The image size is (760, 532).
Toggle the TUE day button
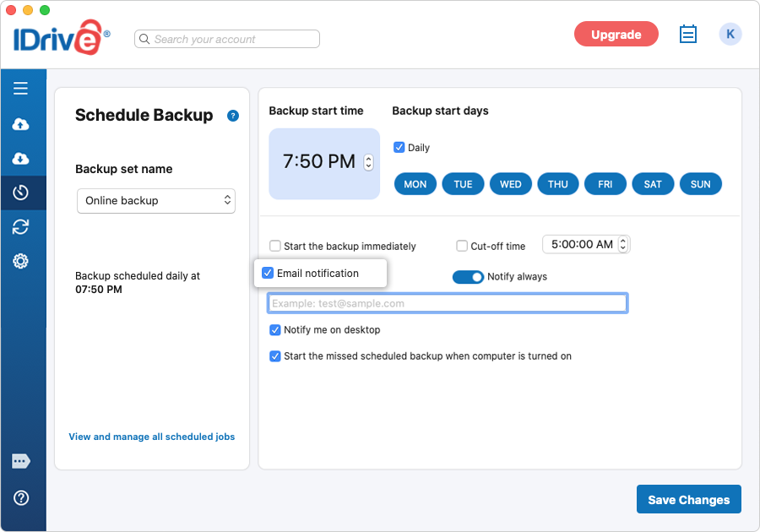pos(463,184)
